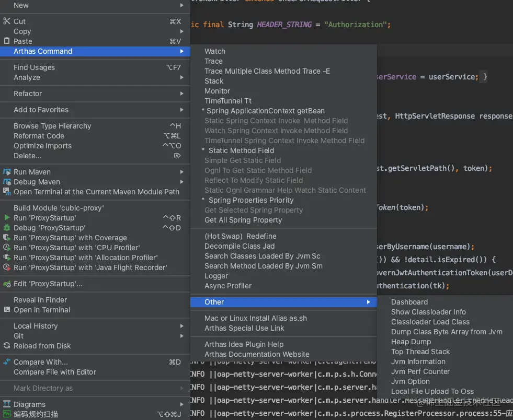This screenshot has height=420, width=513.
Task: Choose the Stack command
Action: click(283, 81)
